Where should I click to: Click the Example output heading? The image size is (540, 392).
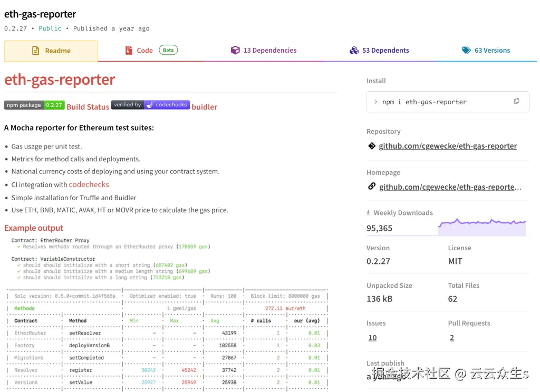click(34, 228)
